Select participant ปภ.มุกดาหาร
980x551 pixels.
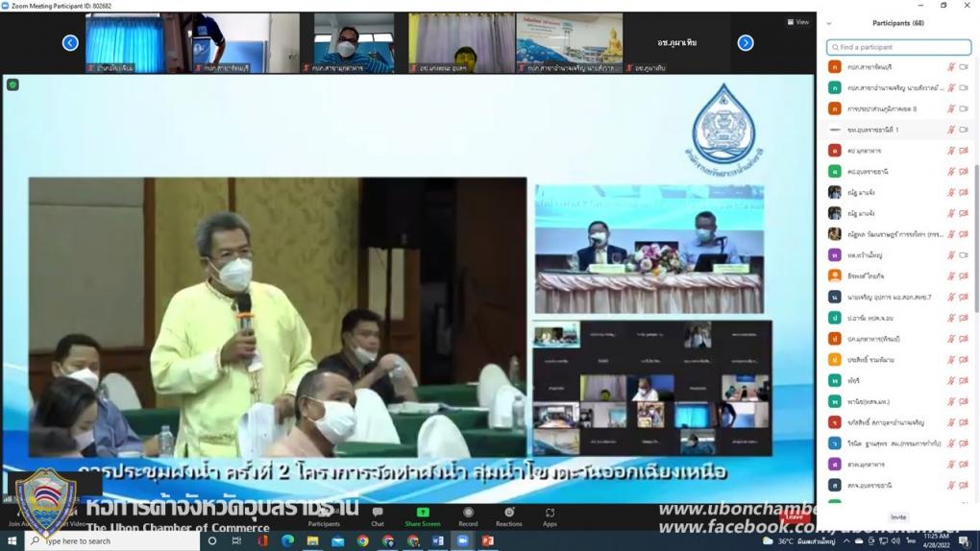pyautogui.click(x=898, y=339)
